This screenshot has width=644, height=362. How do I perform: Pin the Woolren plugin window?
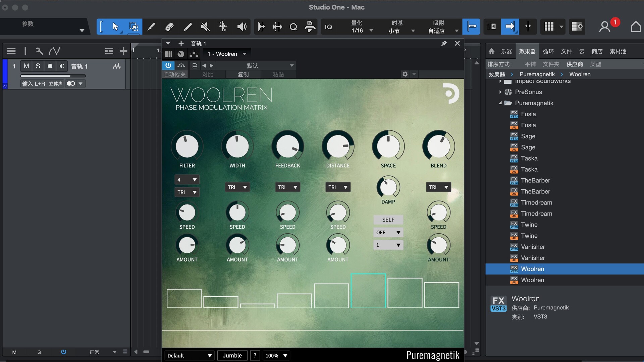pos(444,43)
